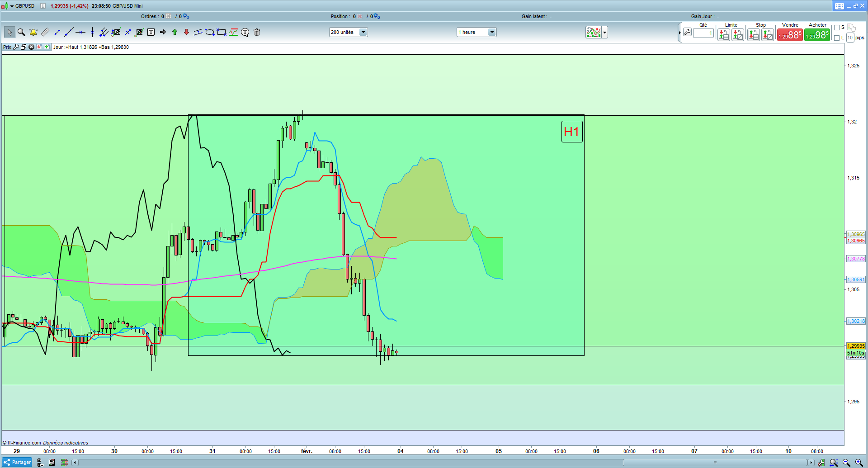Select the speech bubble comment tool
The width and height of the screenshot is (868, 468).
click(x=245, y=32)
